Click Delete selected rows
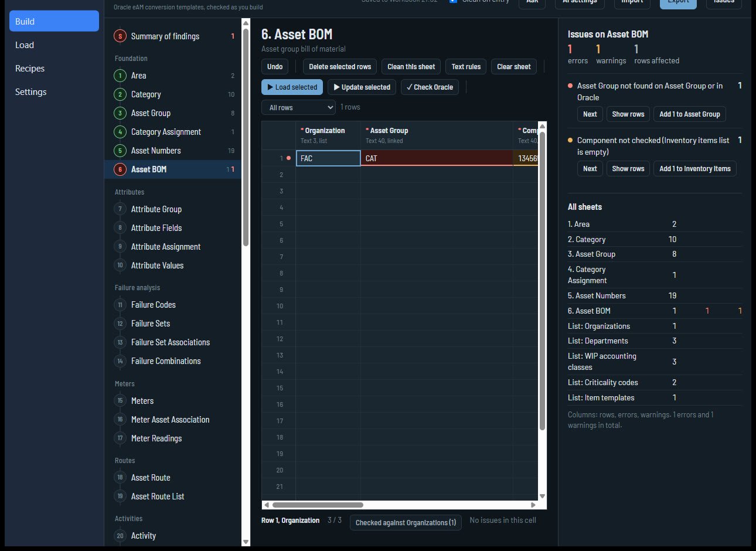Viewport: 756px width, 551px height. 340,66
